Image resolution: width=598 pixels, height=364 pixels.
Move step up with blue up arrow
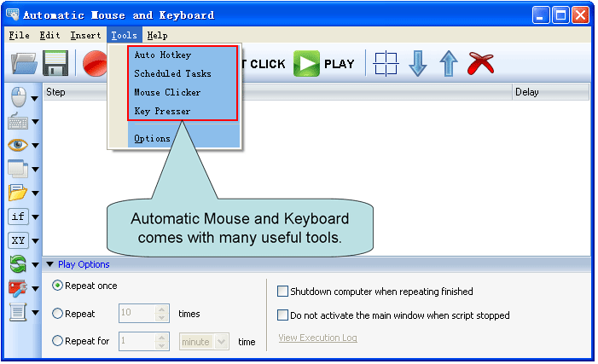pyautogui.click(x=449, y=64)
